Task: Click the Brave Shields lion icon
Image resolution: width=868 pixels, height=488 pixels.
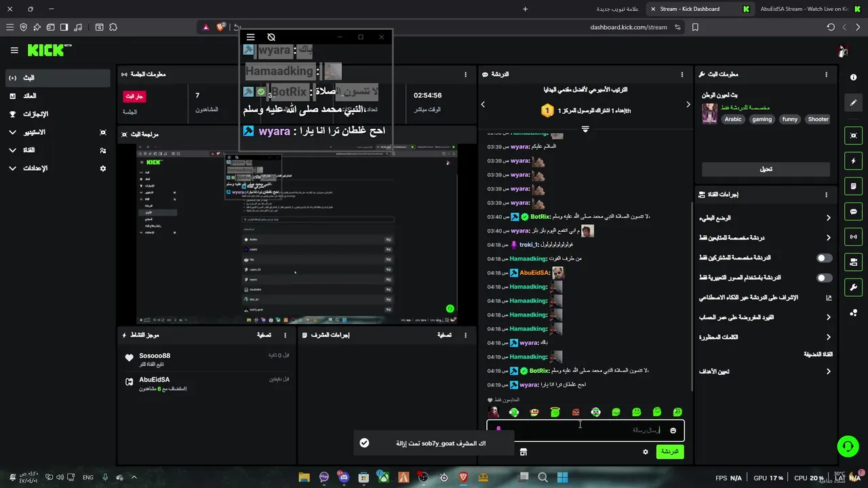Action: click(x=221, y=27)
